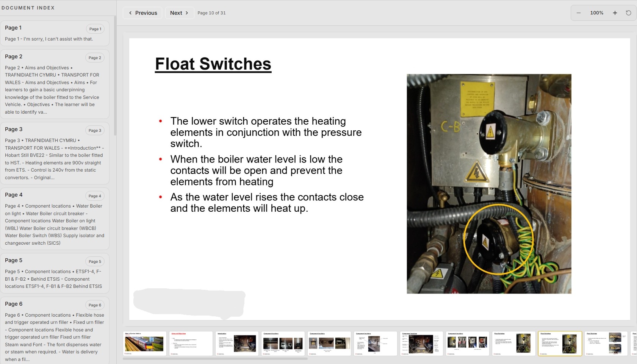Click the Page 3 badge
The height and width of the screenshot is (364, 637).
95,130
